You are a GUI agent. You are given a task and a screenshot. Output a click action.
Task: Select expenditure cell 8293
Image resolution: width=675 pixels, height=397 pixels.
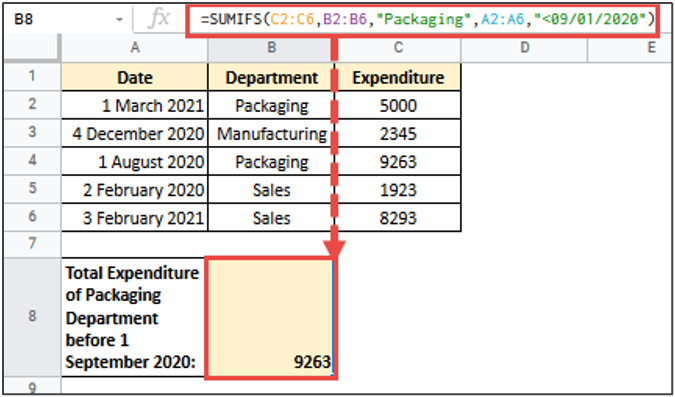(398, 218)
